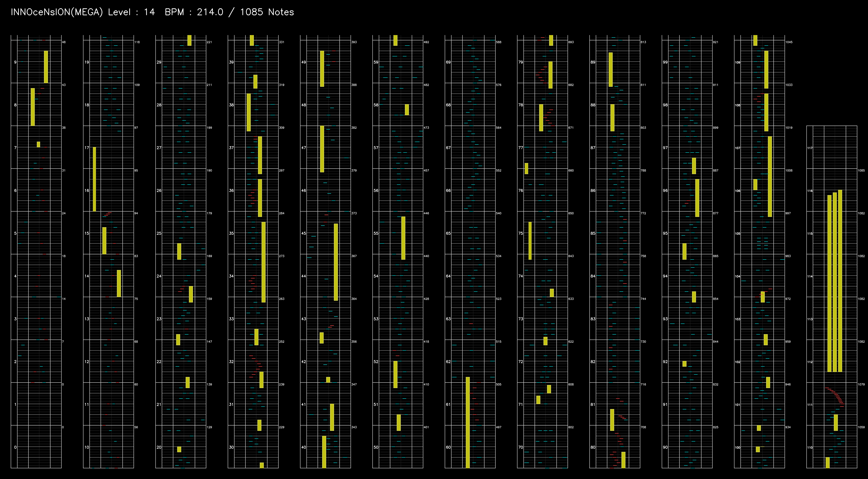
Task: Click the note count 588 label
Action: 499,42
